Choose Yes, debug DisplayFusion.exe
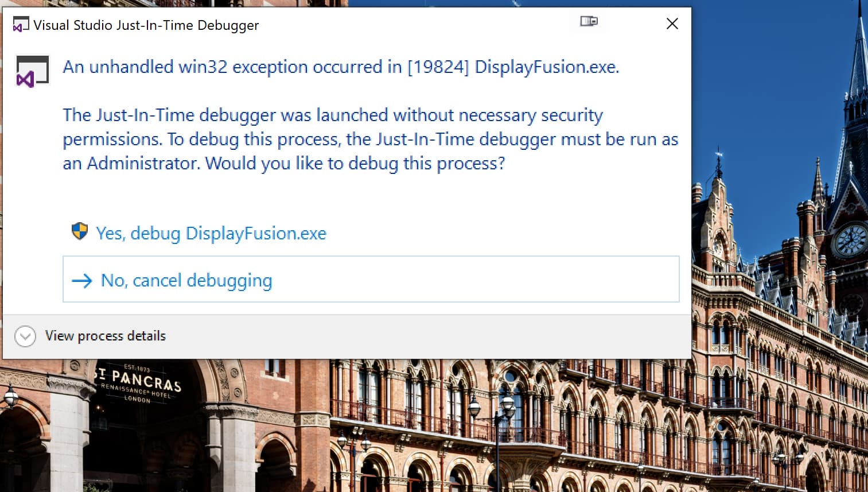Image resolution: width=868 pixels, height=492 pixels. [x=211, y=234]
